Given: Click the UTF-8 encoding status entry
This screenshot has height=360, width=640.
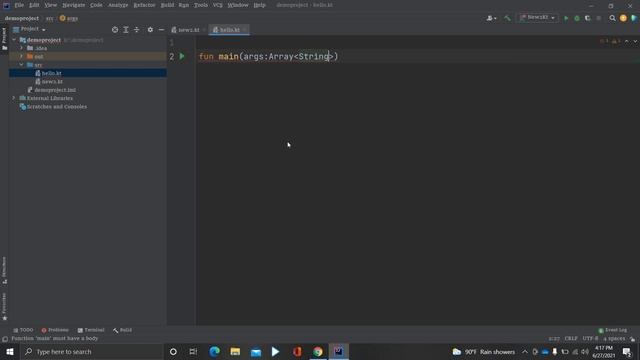Looking at the screenshot, I should (x=590, y=339).
